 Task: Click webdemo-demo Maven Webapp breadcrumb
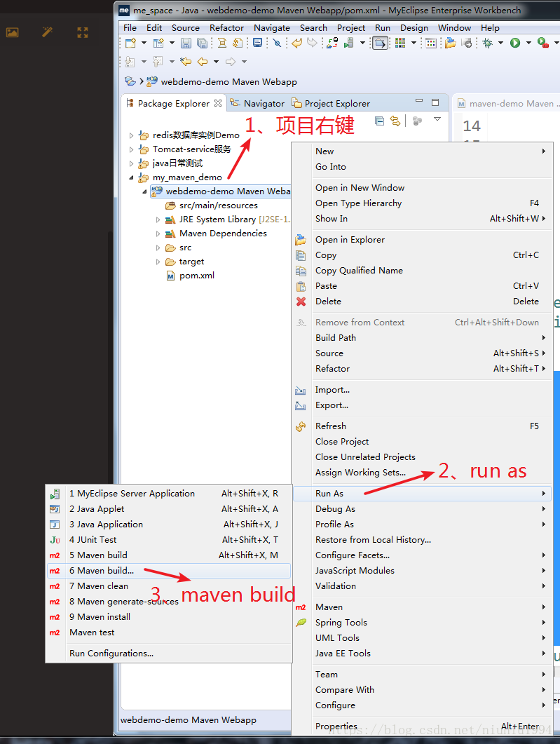pyautogui.click(x=222, y=81)
